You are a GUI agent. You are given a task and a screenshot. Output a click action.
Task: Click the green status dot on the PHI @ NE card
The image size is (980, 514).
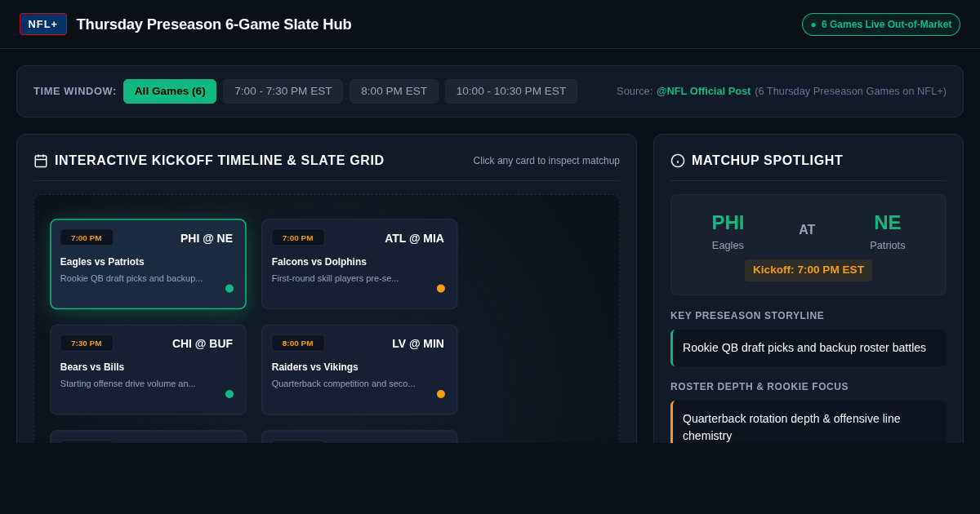coord(229,288)
